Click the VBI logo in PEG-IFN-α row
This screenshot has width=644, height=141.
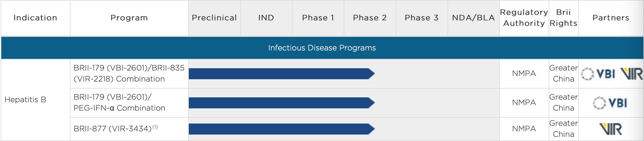coord(610,103)
